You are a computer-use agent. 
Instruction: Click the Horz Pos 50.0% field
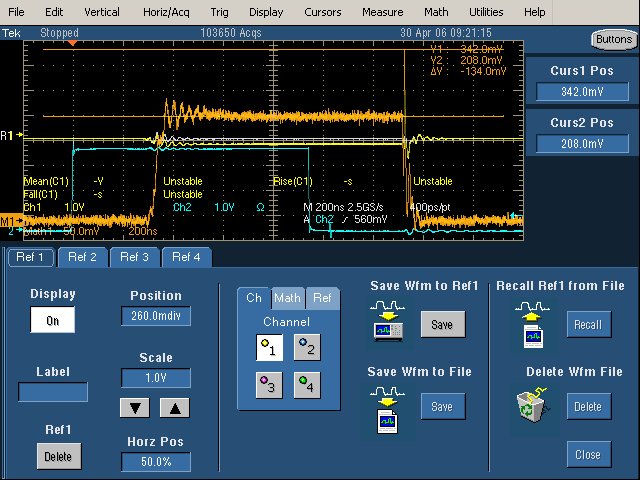coord(155,462)
